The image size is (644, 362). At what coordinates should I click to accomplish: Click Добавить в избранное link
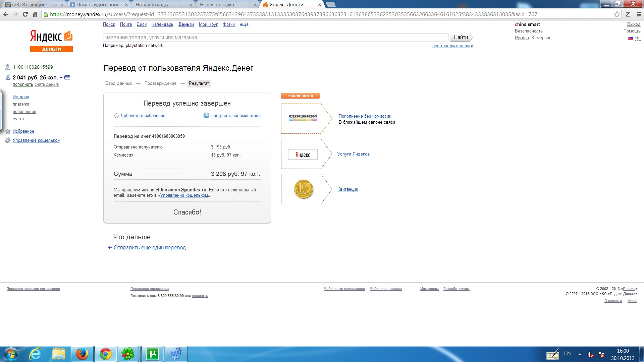pos(143,116)
